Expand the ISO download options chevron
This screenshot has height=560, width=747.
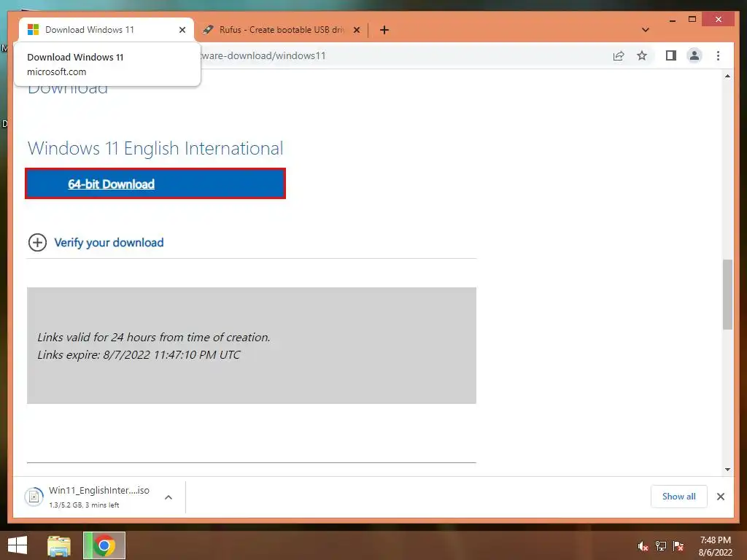169,497
